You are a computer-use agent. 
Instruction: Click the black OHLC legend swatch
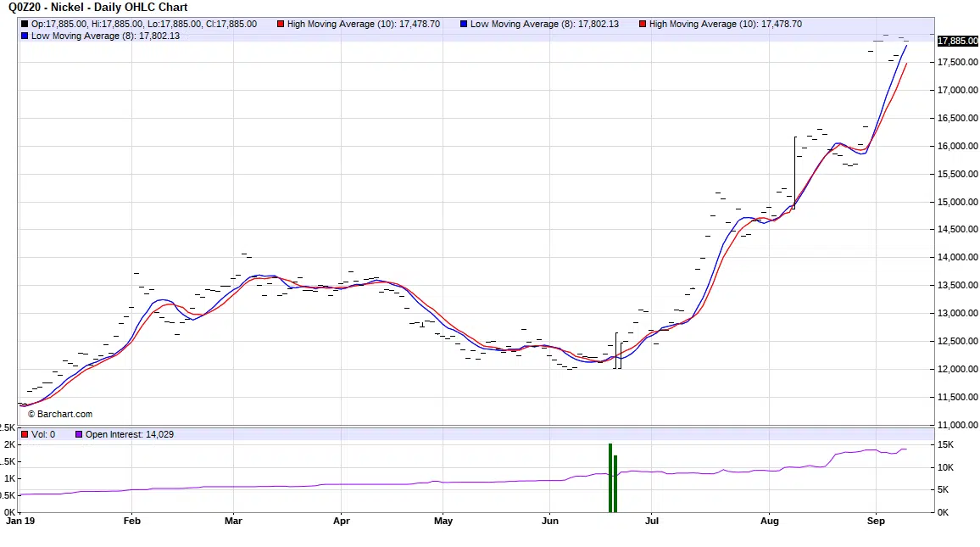pyautogui.click(x=25, y=25)
